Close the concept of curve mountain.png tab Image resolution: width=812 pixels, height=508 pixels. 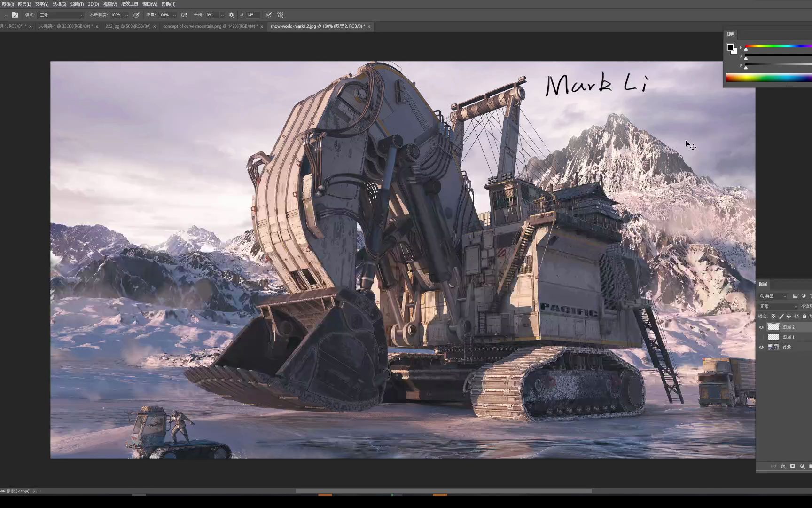262,27
